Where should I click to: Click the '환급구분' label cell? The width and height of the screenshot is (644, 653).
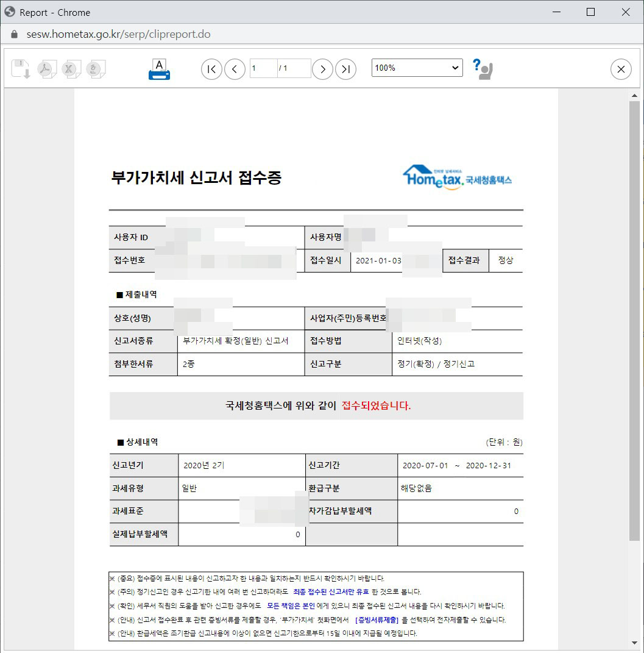point(352,488)
